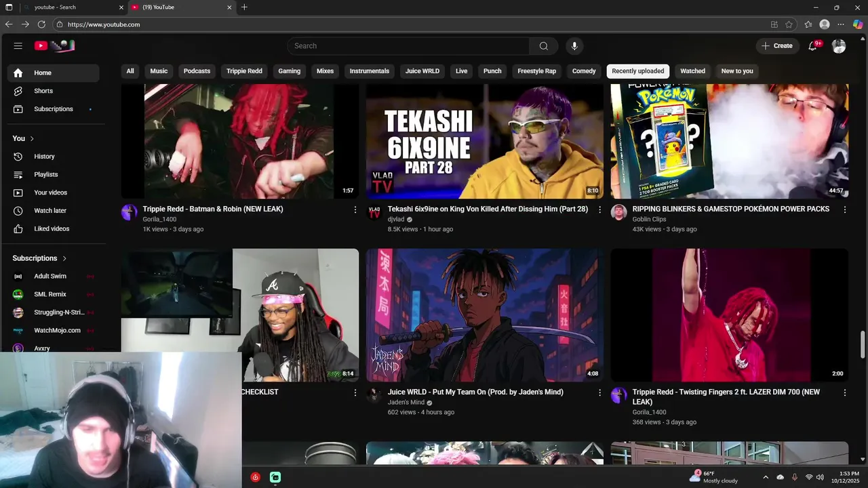This screenshot has height=488, width=868.
Task: Open Adult Swim subscription channel
Action: [x=53, y=277]
